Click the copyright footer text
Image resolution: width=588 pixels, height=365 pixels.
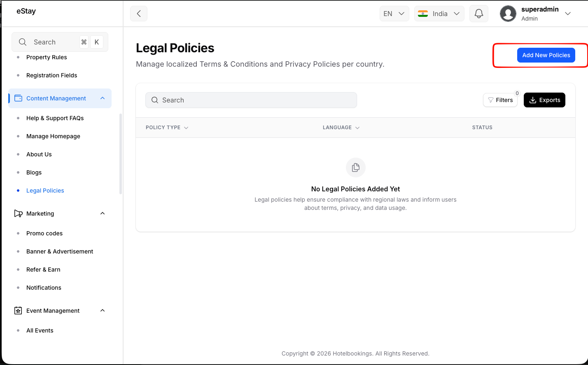tap(355, 353)
